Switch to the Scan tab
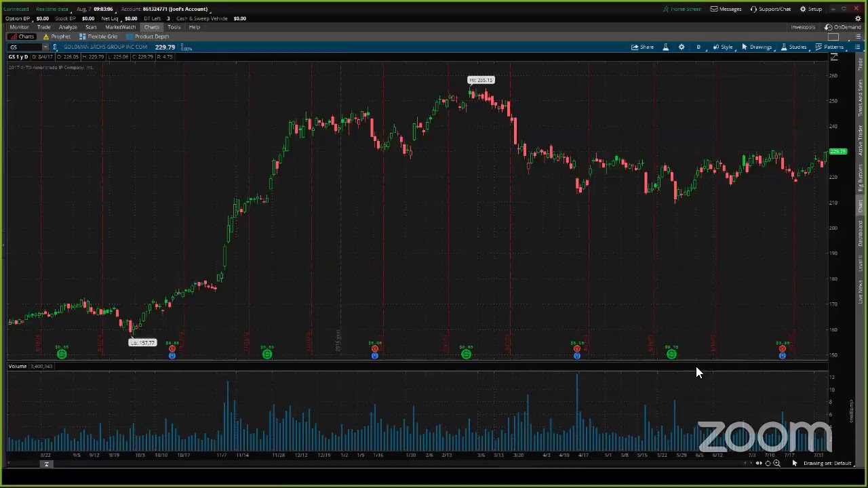 pos(91,27)
